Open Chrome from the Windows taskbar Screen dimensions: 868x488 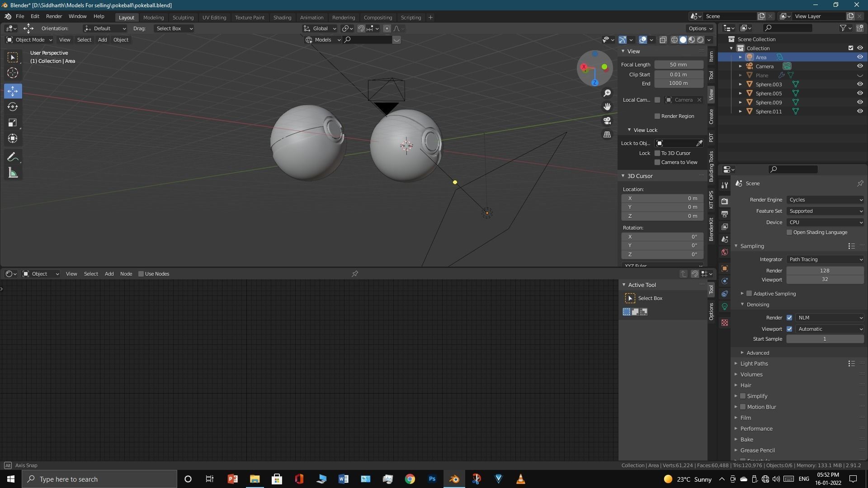410,479
